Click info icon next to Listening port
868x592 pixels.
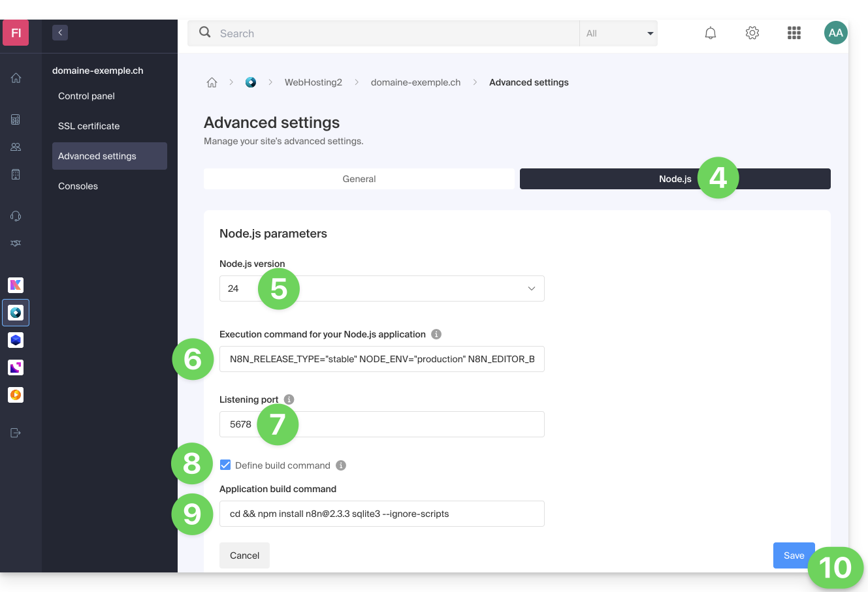(289, 399)
